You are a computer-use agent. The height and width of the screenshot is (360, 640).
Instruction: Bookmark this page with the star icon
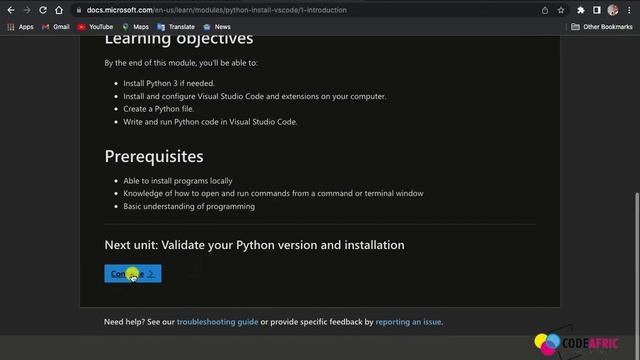coord(561,10)
